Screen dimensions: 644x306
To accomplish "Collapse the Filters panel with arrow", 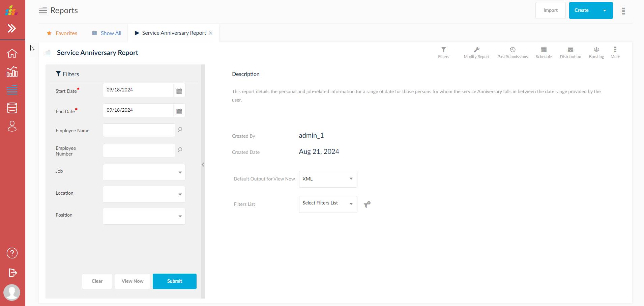I will pos(203,165).
